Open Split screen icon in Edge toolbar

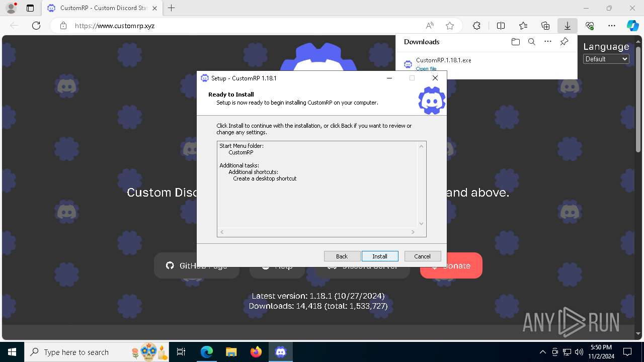pos(501,26)
